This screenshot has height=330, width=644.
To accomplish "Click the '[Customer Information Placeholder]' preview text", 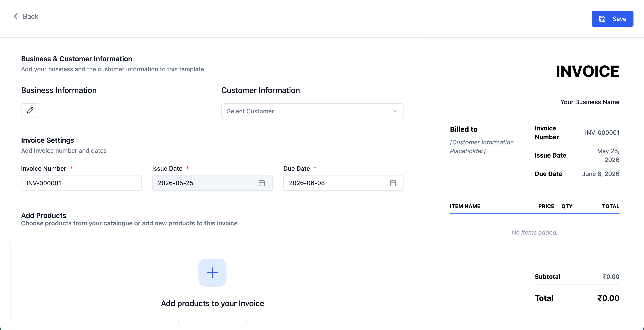I will (x=481, y=147).
